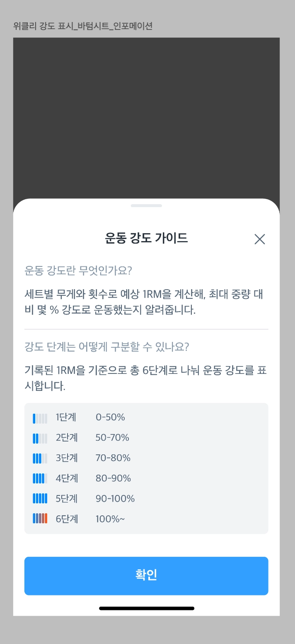The width and height of the screenshot is (295, 644).
Task: Close the 운동 강도 가이드 bottom sheet
Action: tap(259, 239)
